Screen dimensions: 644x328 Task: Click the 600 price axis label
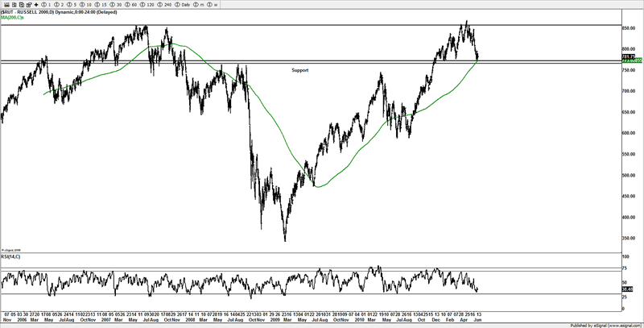[629, 133]
